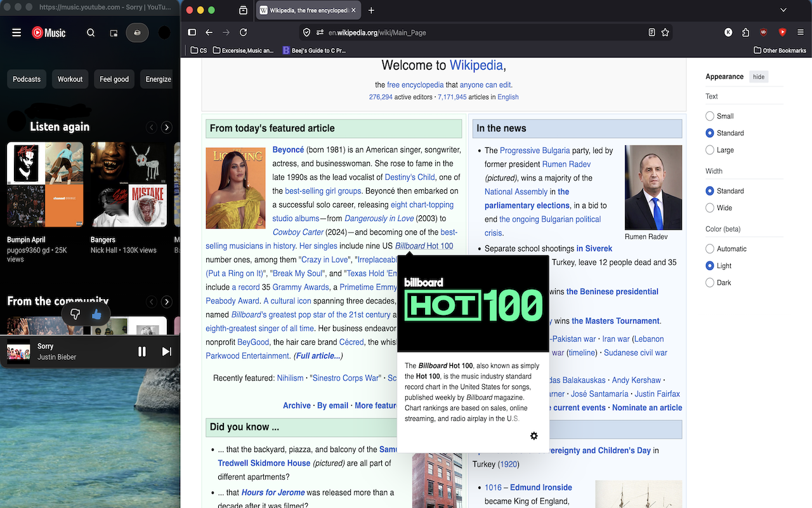
Task: Reload the Wikipedia page
Action: (x=243, y=32)
